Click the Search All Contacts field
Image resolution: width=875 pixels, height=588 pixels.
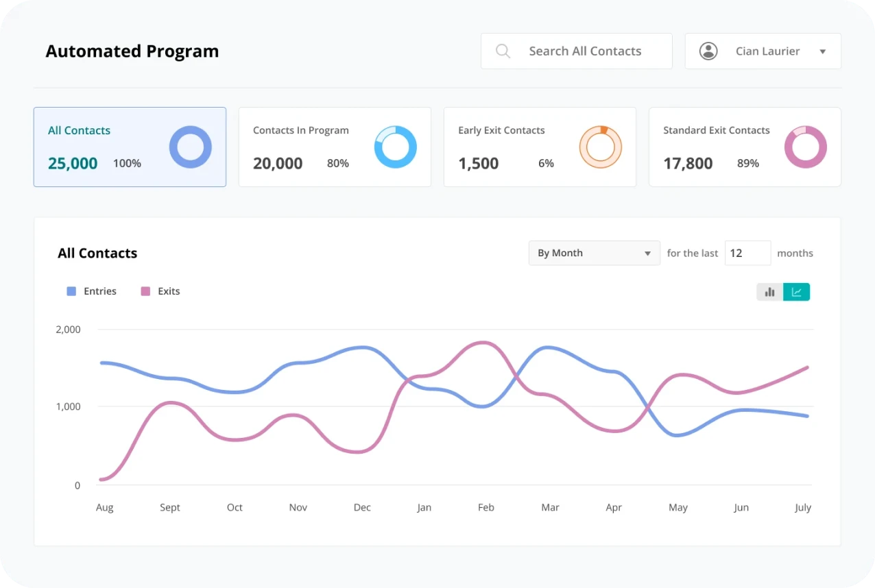tap(585, 51)
